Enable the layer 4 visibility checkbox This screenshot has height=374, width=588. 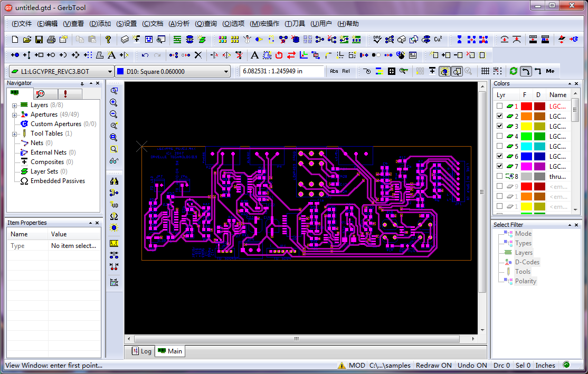[x=499, y=136]
